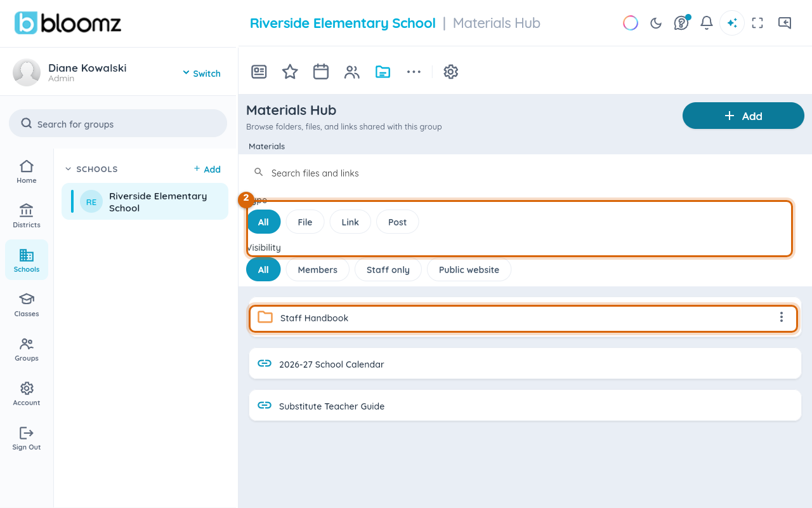Viewport: 812px width, 508px height.
Task: Toggle dark mode moon icon
Action: pos(656,23)
